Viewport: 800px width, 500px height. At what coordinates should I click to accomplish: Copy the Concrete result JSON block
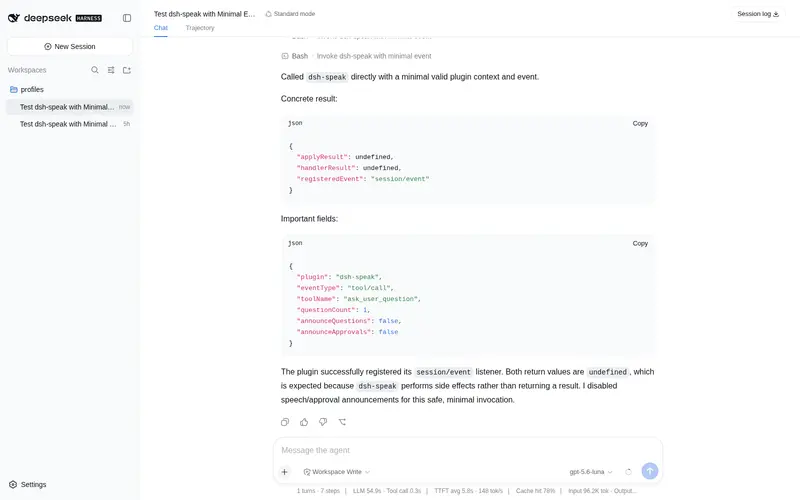pos(640,123)
